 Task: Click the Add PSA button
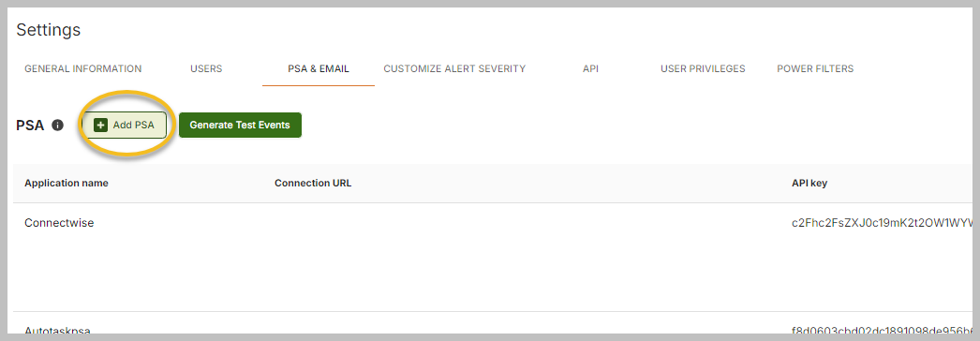tap(125, 125)
